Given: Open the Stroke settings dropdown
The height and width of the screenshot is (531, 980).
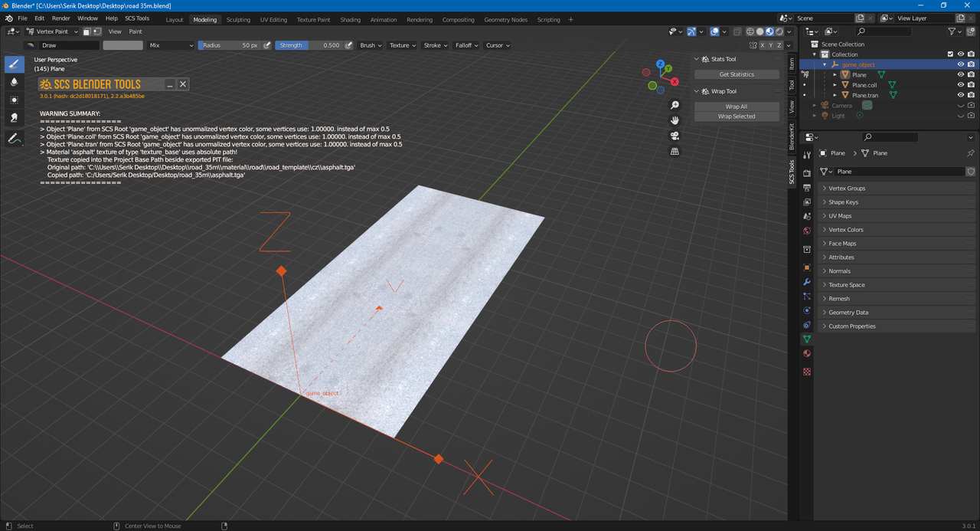Looking at the screenshot, I should pyautogui.click(x=435, y=45).
